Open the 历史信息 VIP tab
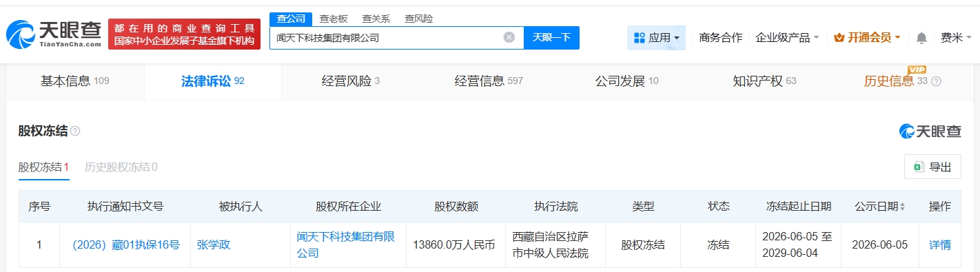980x272 pixels. 896,81
